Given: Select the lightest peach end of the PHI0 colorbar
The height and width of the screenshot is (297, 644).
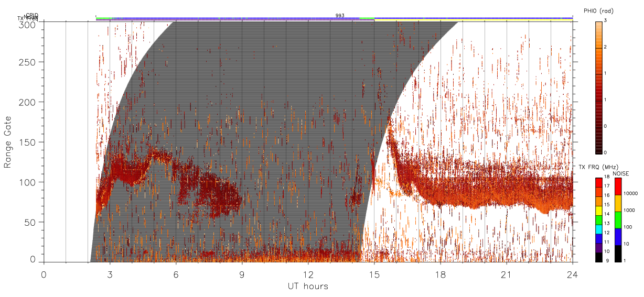Looking at the screenshot, I should [x=598, y=25].
